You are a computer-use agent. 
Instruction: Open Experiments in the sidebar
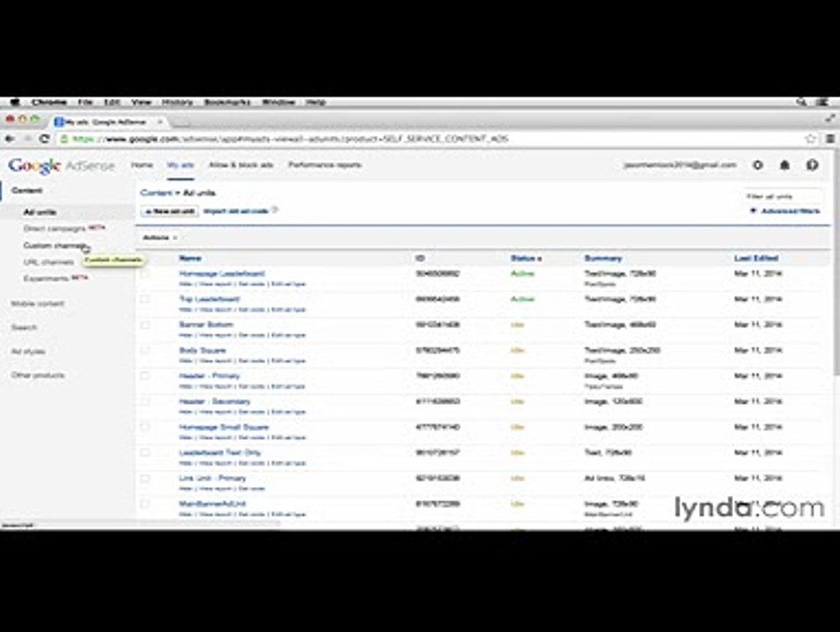pyautogui.click(x=47, y=279)
